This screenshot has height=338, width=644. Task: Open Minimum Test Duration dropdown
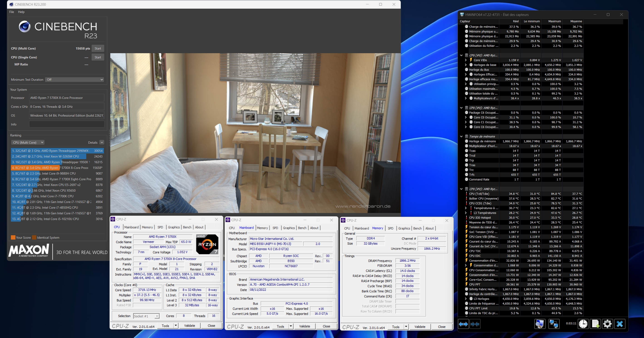coord(74,80)
